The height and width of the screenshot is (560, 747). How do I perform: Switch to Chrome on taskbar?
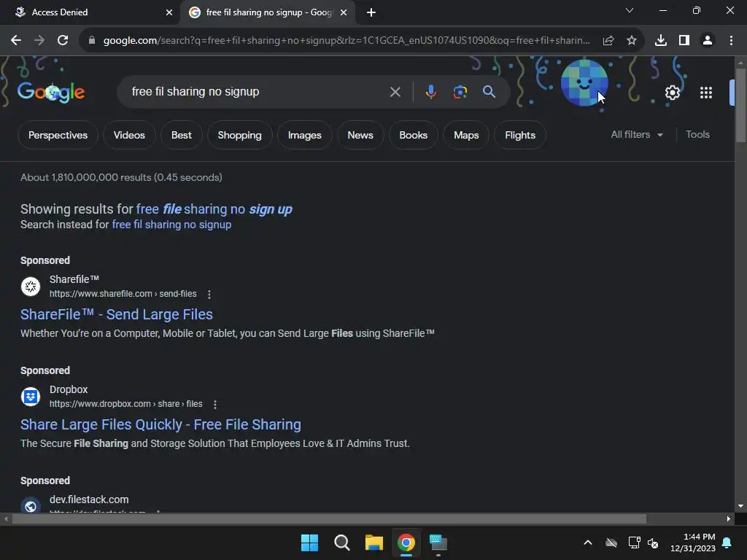click(406, 542)
